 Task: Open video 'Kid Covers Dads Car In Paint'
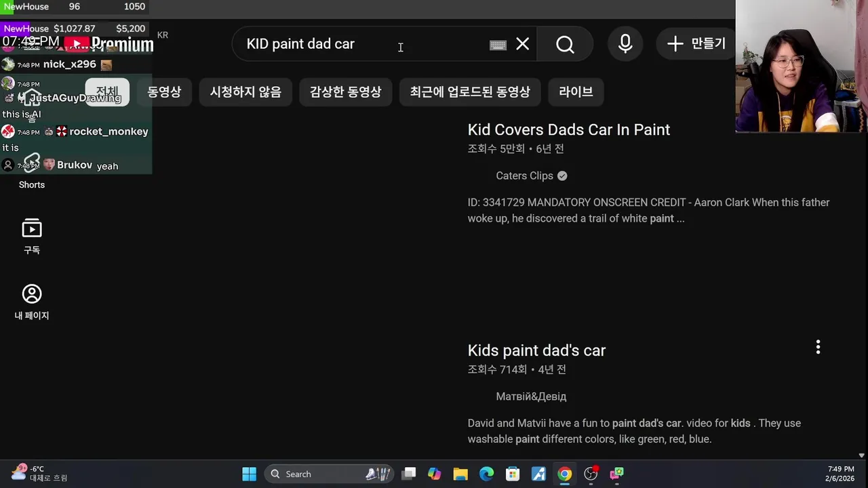tap(569, 129)
